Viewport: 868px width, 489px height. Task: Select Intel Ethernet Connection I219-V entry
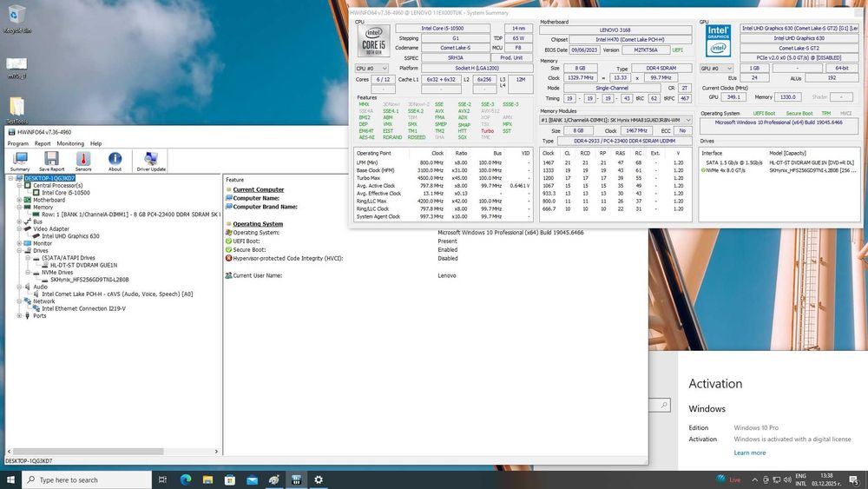83,308
